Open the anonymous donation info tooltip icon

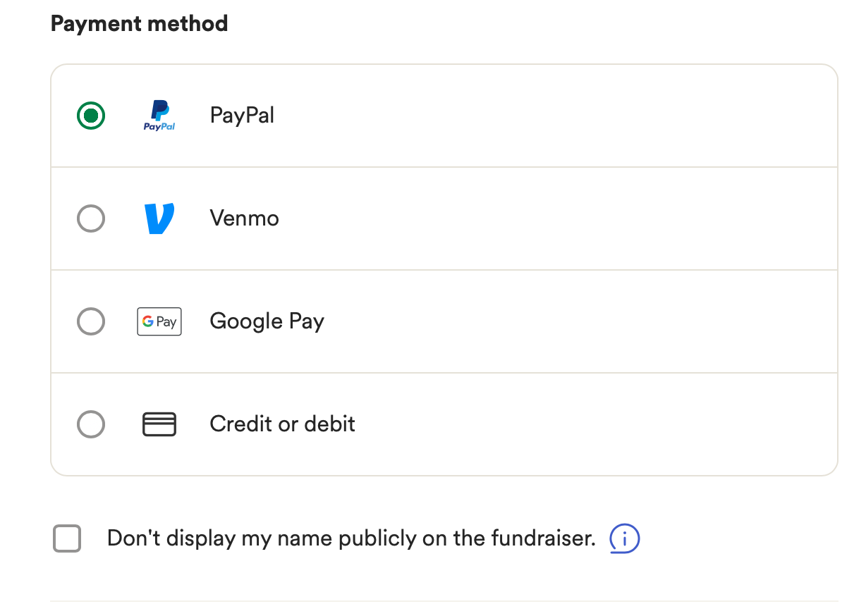[x=624, y=539]
